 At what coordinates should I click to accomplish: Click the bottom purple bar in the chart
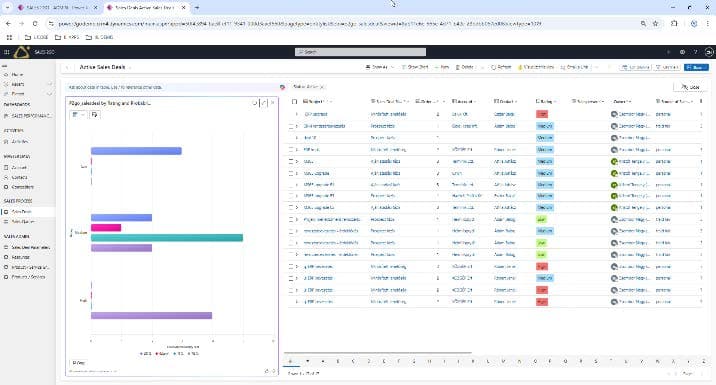151,315
